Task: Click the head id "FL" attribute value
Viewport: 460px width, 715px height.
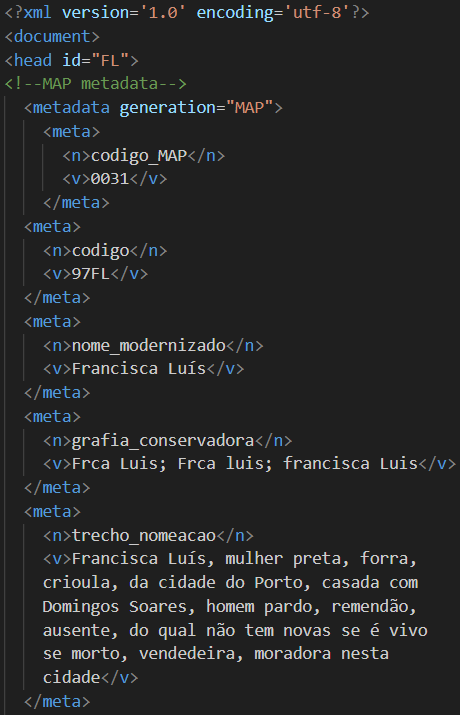Action: [110, 60]
